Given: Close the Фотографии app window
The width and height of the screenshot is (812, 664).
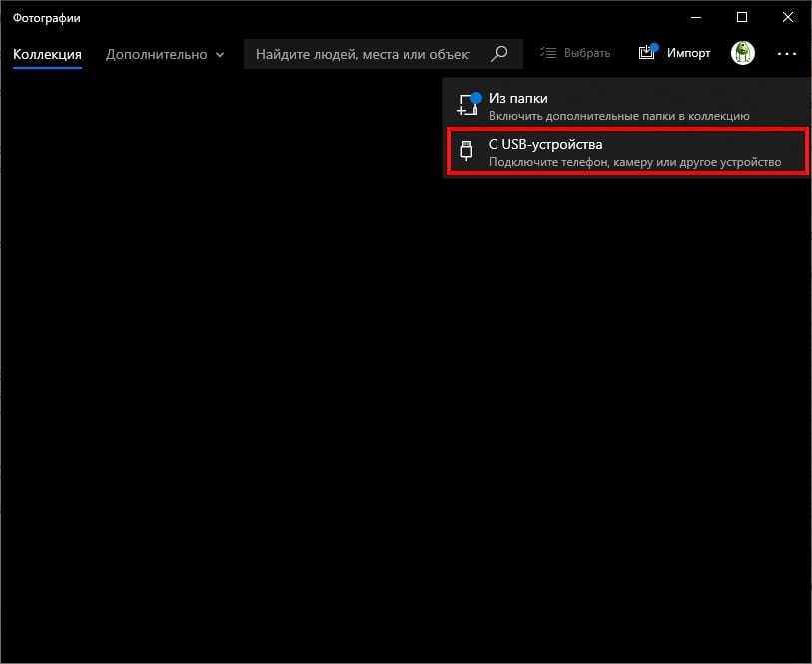Looking at the screenshot, I should pyautogui.click(x=787, y=17).
